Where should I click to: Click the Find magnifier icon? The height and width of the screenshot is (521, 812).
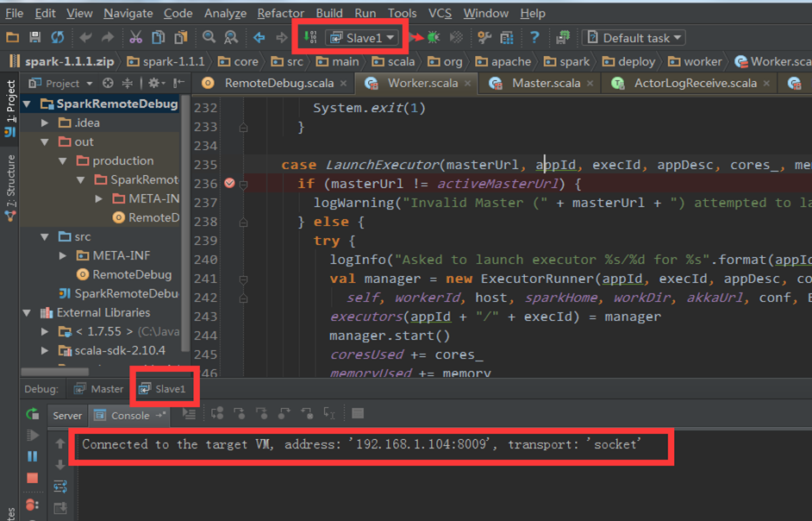click(209, 37)
